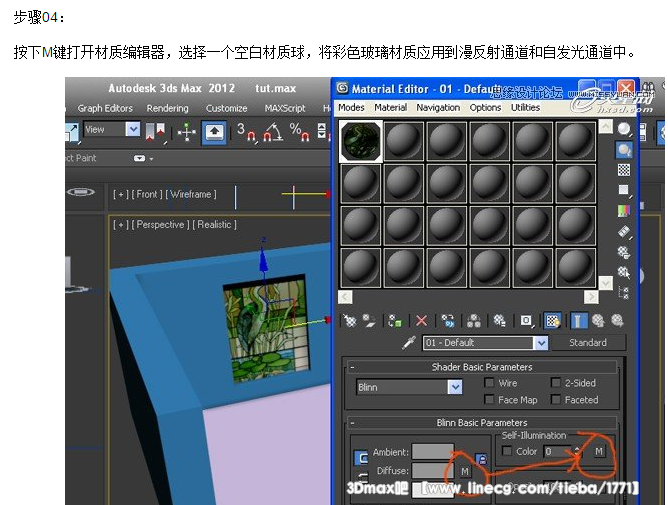Open Rendering menu in 3ds Max
Screen dimensions: 668x505
coord(167,108)
